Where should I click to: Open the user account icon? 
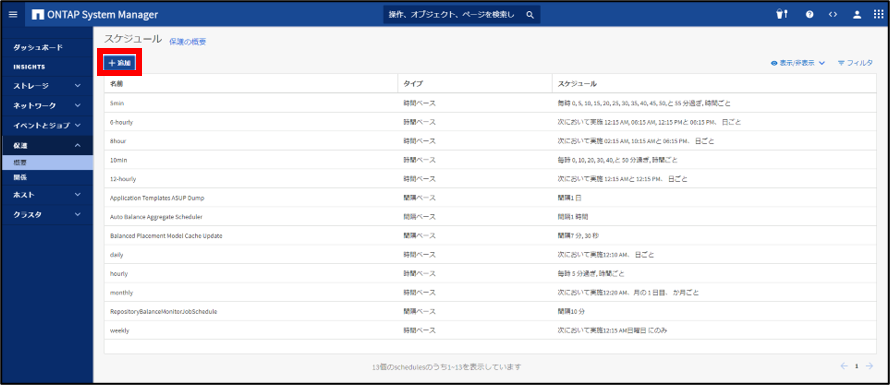tap(857, 15)
